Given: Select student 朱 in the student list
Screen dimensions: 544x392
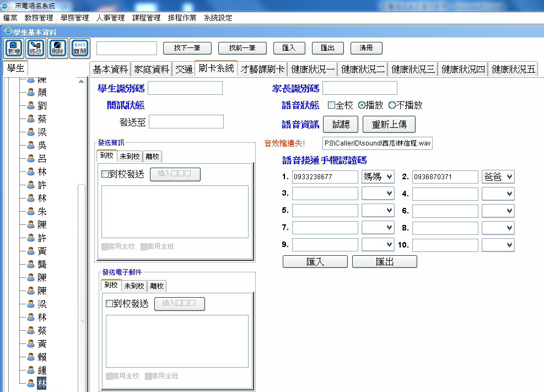Looking at the screenshot, I should (x=42, y=212).
